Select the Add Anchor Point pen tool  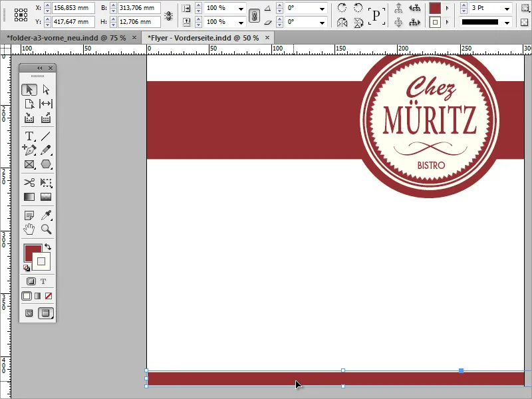29,150
